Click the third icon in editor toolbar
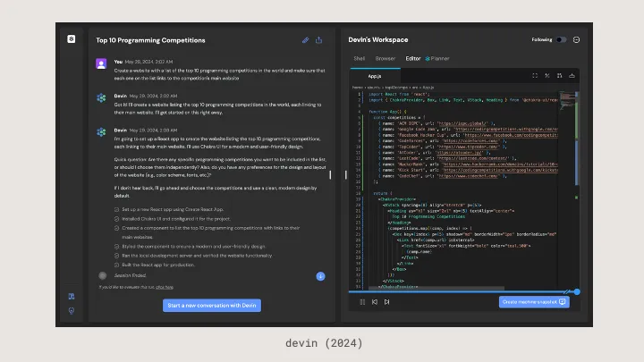The width and height of the screenshot is (644, 362). 559,75
